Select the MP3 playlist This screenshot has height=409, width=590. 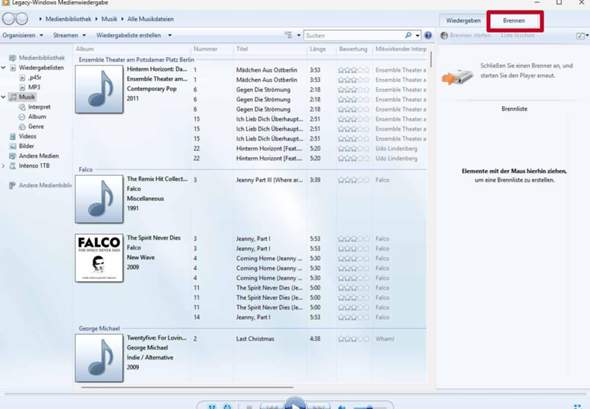point(34,87)
